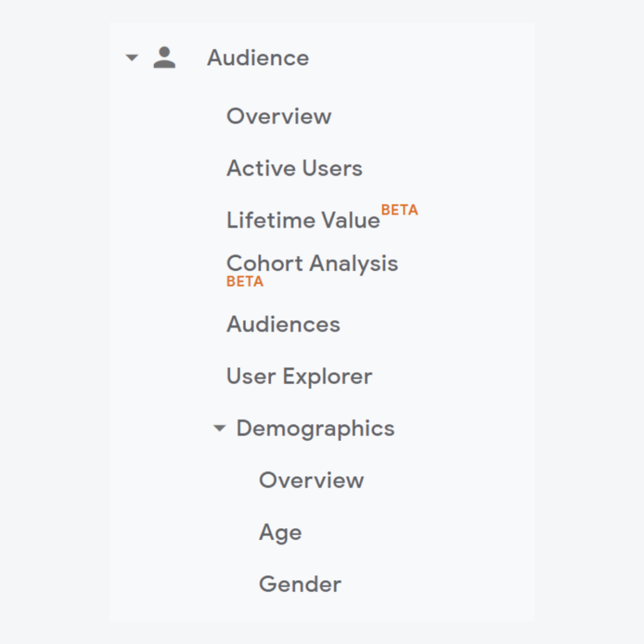
Task: Click the BETA label under Cohort Analysis
Action: point(244,281)
